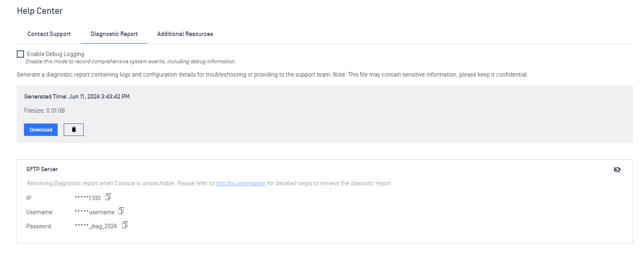
Task: Click the Filesize 0.01 GB text
Action: coord(45,111)
